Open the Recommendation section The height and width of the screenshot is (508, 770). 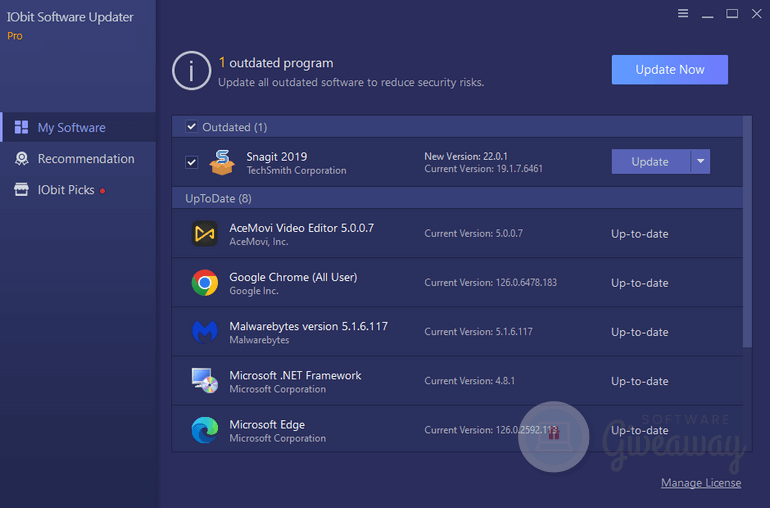pos(79,158)
